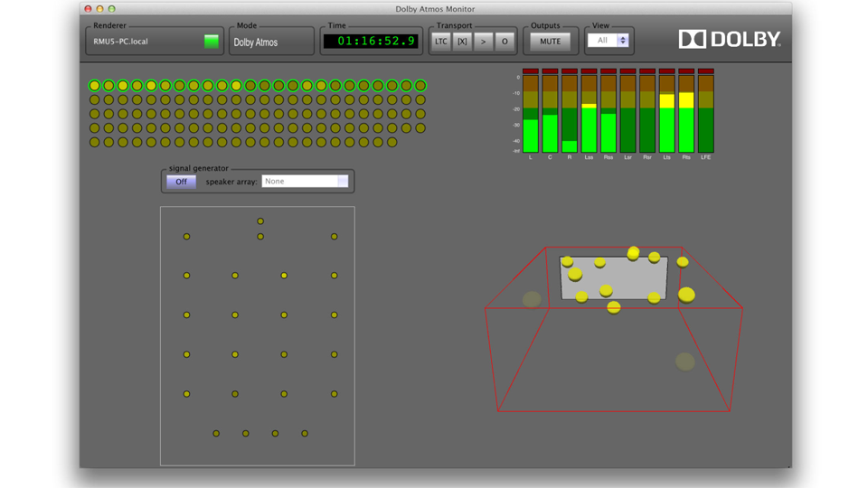This screenshot has width=868, height=488.
Task: Reset the red clip indicator above Lss meter
Action: click(589, 71)
